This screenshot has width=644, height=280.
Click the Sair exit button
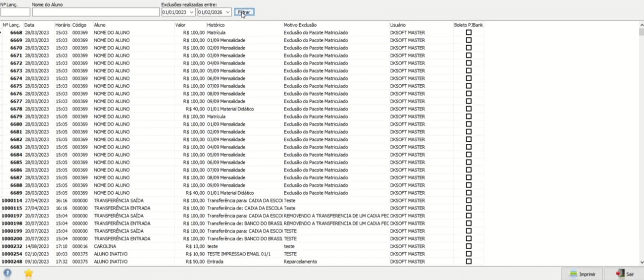pos(624,274)
